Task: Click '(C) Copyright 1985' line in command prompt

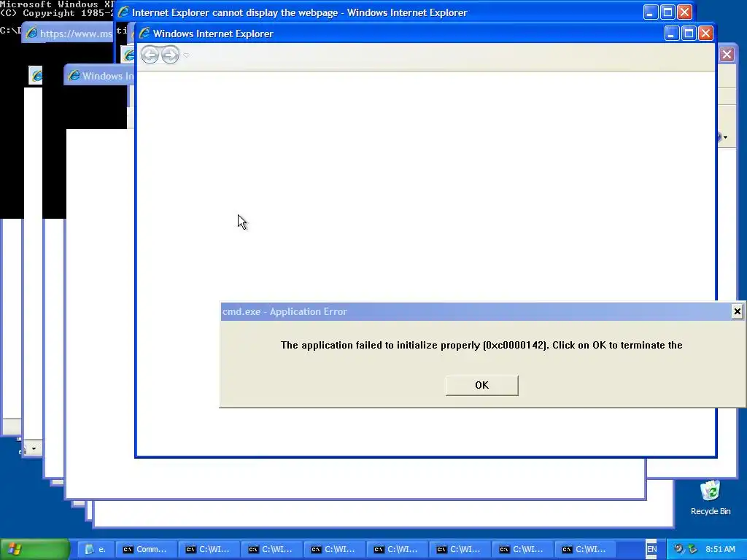Action: (x=57, y=13)
